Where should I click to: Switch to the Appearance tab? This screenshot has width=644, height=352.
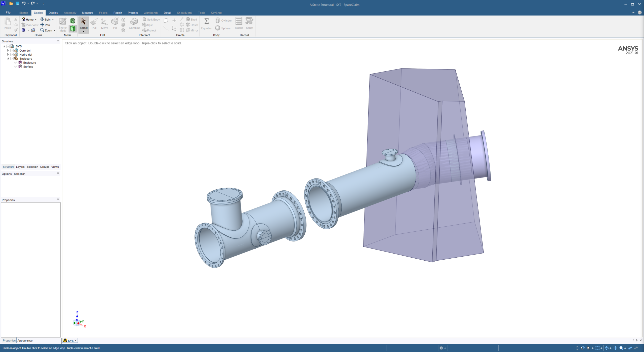click(25, 340)
